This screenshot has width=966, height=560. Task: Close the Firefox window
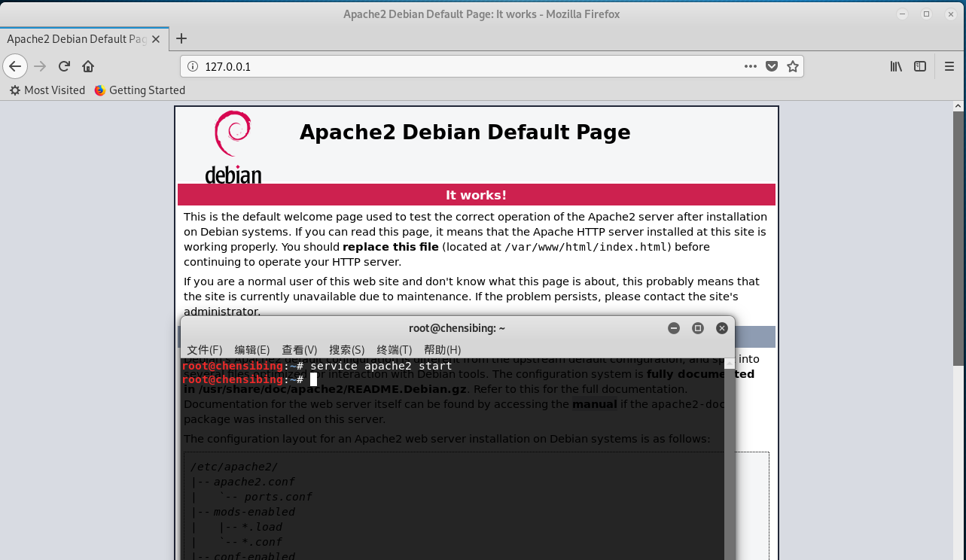tap(949, 14)
